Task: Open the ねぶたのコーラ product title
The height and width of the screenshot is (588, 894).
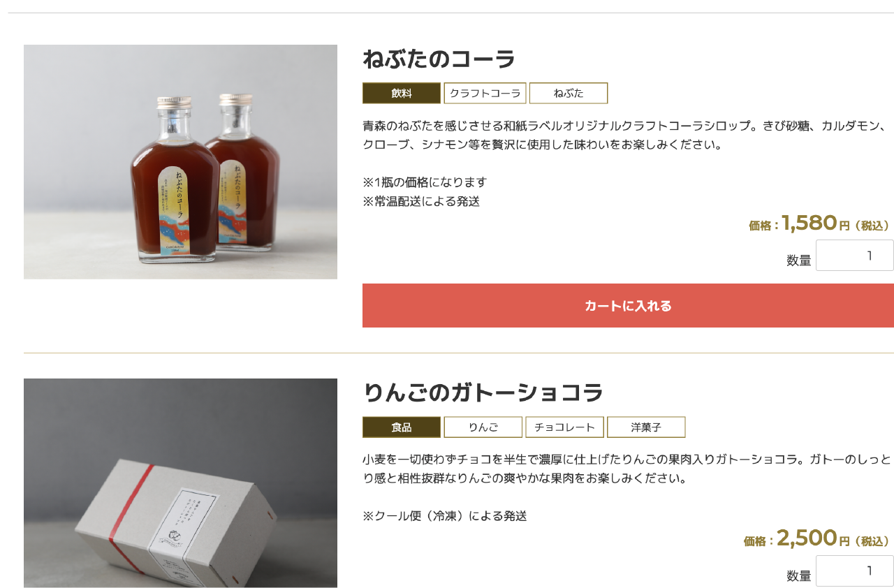Action: click(x=439, y=59)
